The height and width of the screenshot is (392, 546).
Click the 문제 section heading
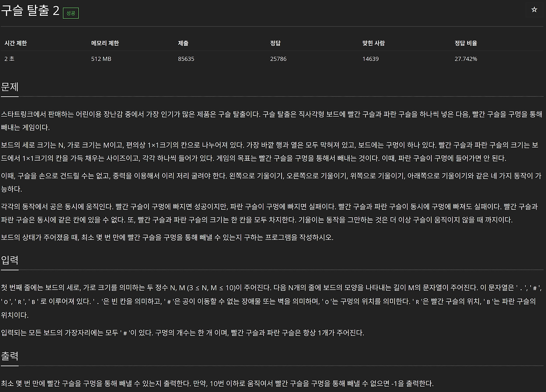pyautogui.click(x=10, y=87)
